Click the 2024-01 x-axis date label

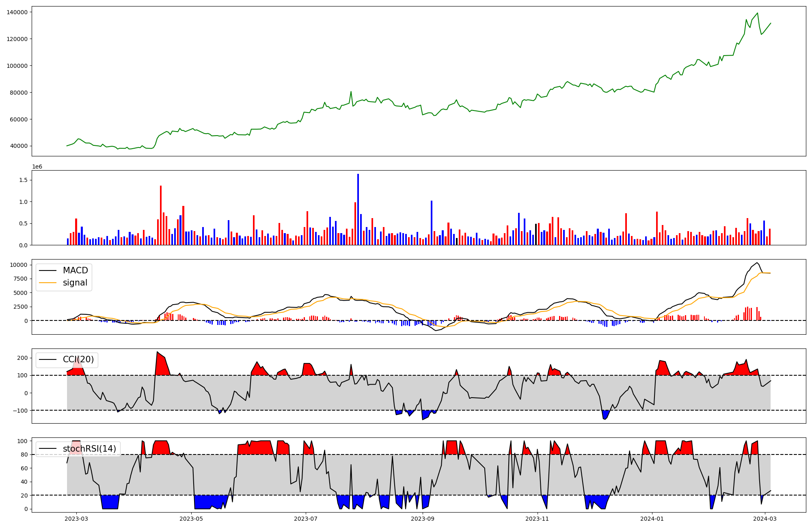point(652,519)
